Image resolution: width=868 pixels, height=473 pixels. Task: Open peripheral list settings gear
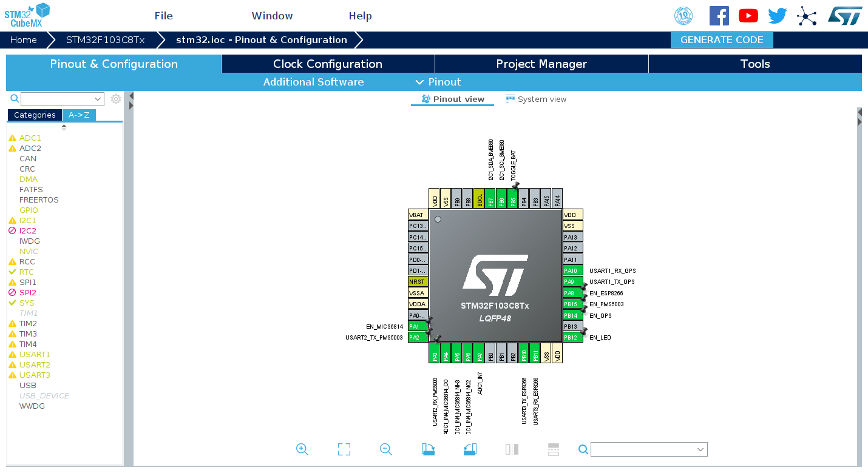[116, 99]
